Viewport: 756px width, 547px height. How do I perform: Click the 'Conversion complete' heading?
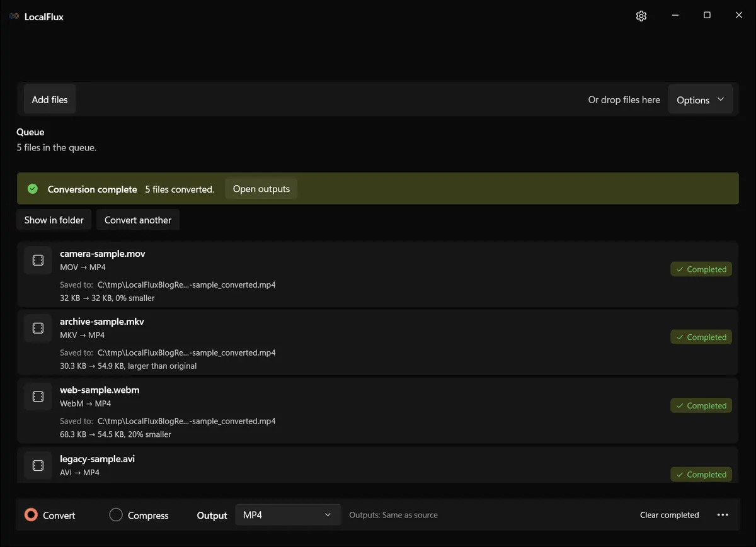(93, 189)
